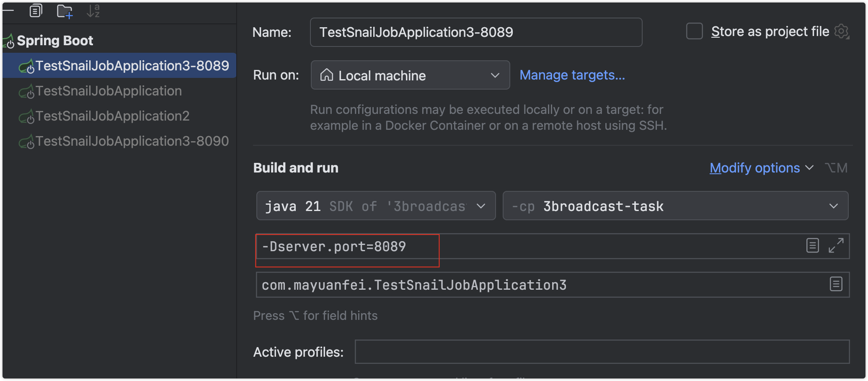Viewport: 868px width, 381px height.
Task: Click the remove configuration minus icon
Action: pos(8,10)
